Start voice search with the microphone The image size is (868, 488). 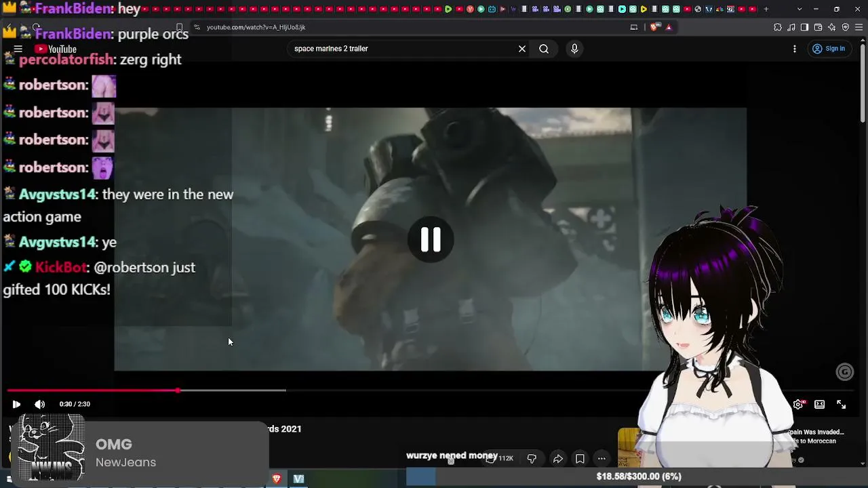pos(574,49)
